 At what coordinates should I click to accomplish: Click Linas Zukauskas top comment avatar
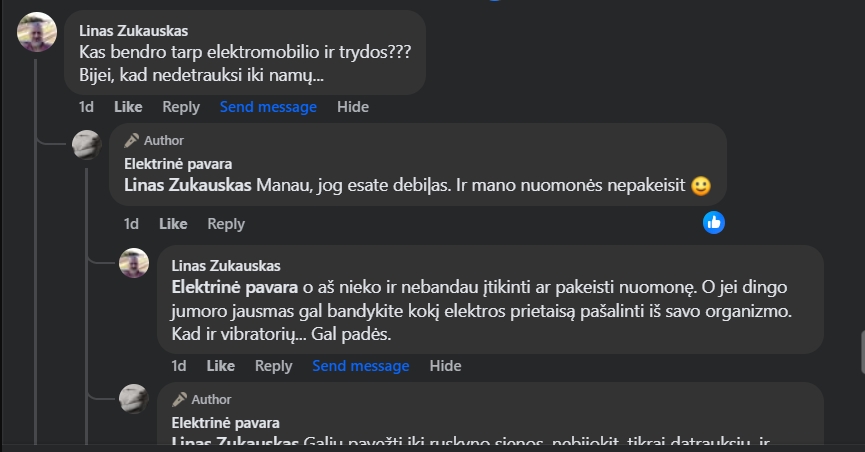(x=37, y=33)
